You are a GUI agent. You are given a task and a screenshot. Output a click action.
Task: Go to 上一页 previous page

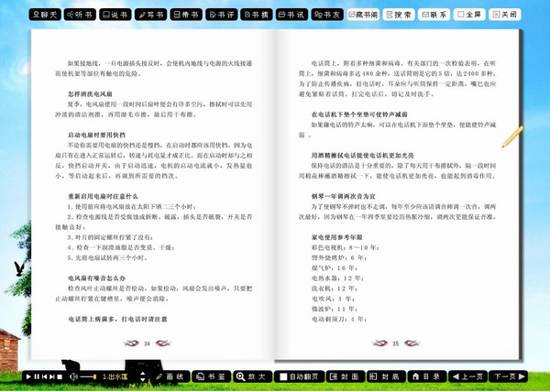click(x=467, y=376)
